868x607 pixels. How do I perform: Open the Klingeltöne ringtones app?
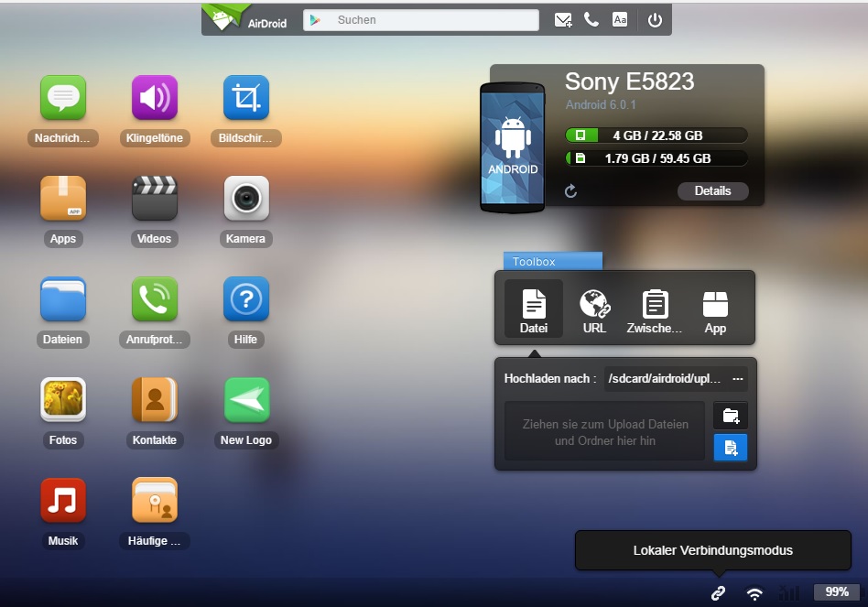(x=155, y=98)
